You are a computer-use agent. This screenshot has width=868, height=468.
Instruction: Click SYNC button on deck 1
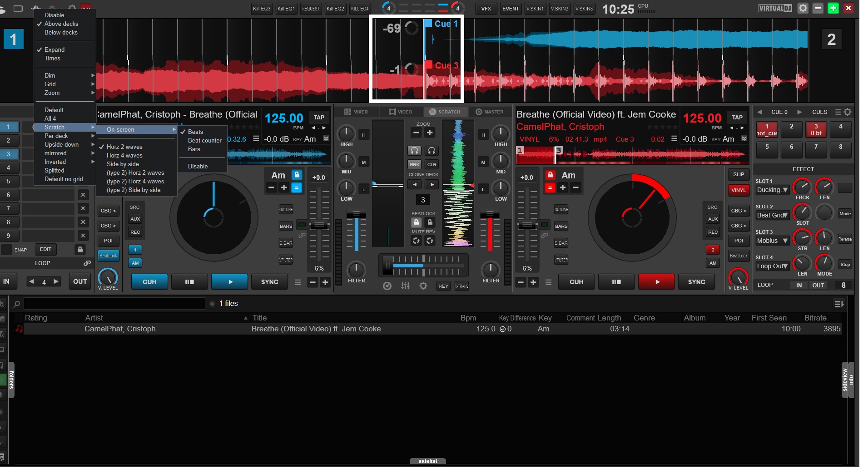(269, 282)
